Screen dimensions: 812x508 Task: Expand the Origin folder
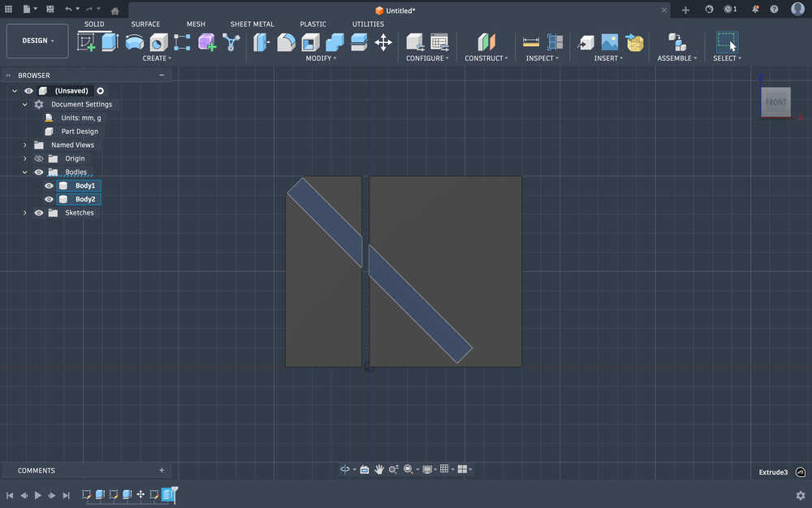24,158
